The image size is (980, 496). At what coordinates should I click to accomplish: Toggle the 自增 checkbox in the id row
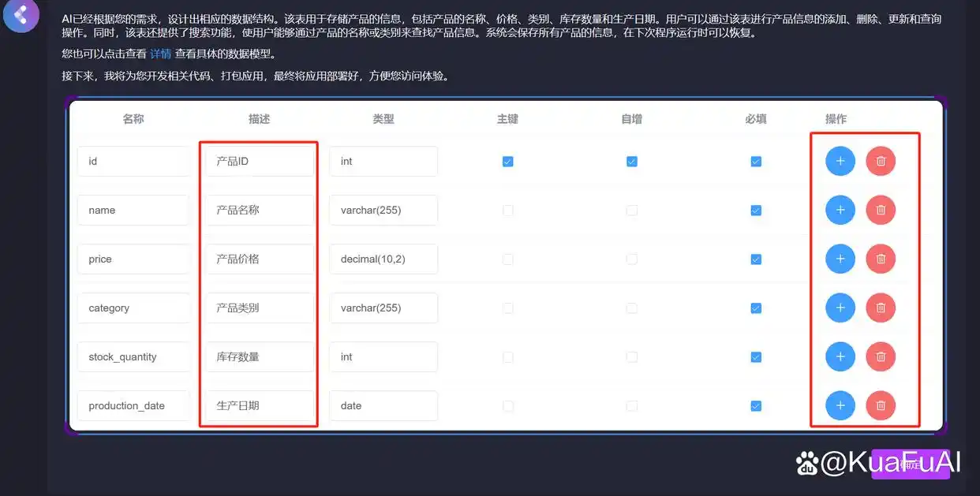click(x=632, y=161)
